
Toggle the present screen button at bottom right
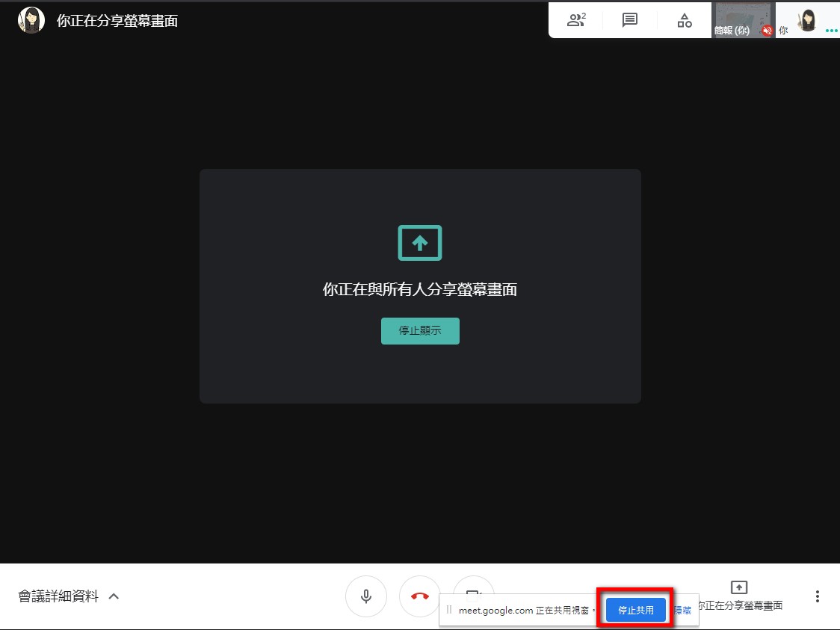tap(738, 595)
